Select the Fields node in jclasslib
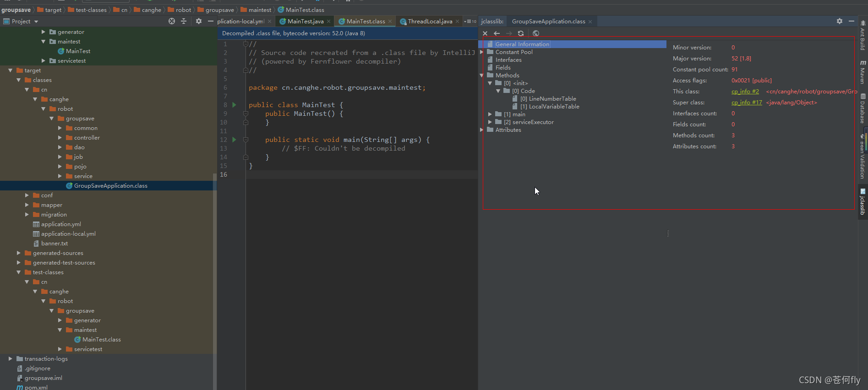This screenshot has height=390, width=868. 503,68
